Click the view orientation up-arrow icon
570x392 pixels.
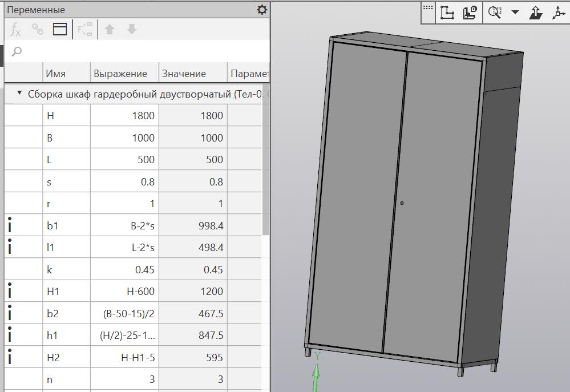(535, 13)
